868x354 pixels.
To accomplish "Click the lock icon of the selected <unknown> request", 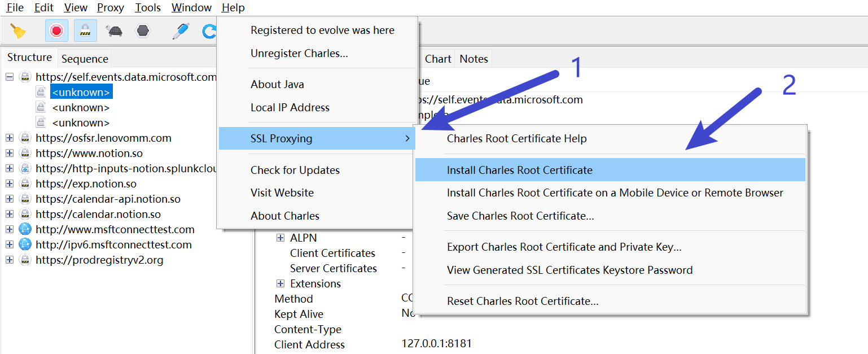I will [x=41, y=92].
